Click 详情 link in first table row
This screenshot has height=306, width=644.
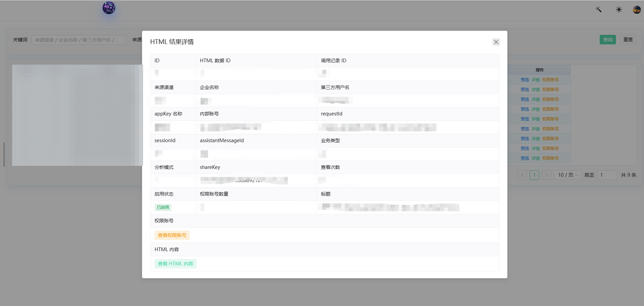click(x=536, y=80)
